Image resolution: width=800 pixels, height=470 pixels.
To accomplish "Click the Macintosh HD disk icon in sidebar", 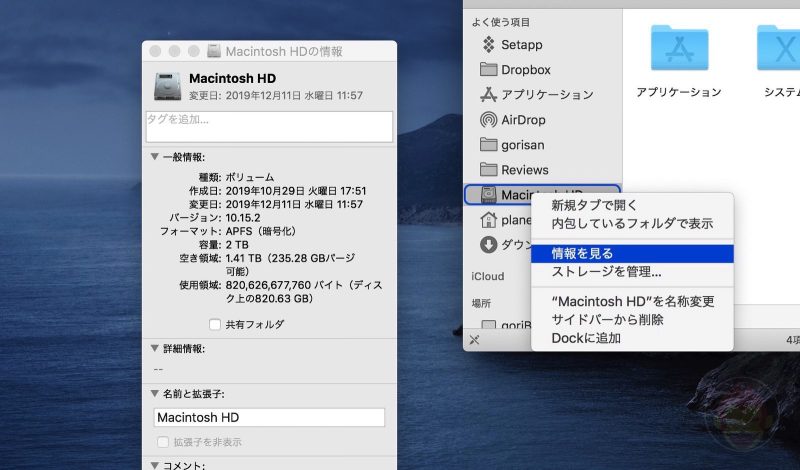I will pos(488,194).
